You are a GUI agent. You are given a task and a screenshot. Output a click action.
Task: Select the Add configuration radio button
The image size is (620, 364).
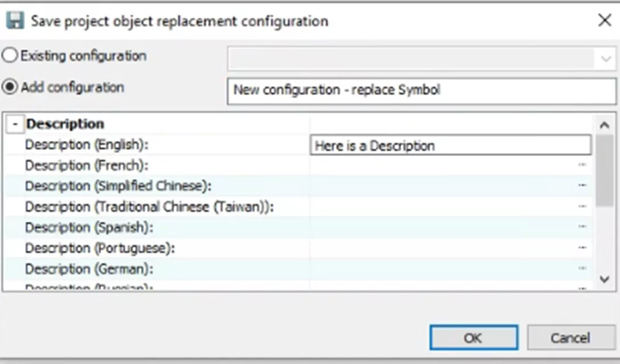[10, 87]
